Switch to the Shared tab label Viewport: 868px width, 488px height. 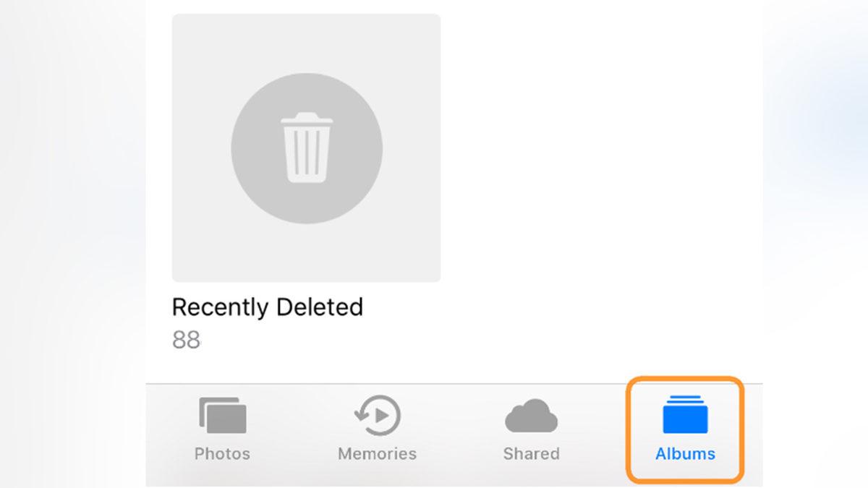pos(531,454)
